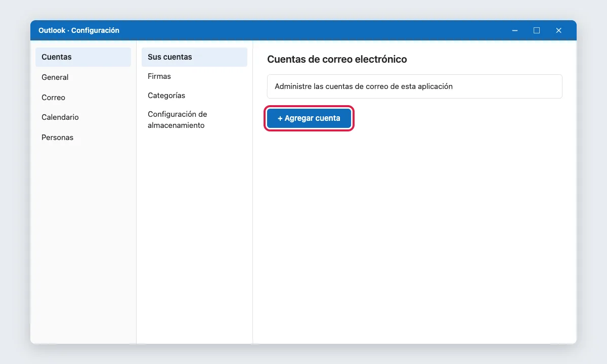Close the Outlook Configuración window

[559, 30]
